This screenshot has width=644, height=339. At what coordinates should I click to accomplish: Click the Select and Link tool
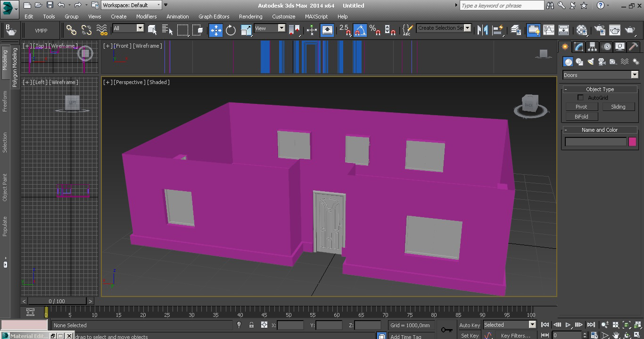click(x=71, y=30)
